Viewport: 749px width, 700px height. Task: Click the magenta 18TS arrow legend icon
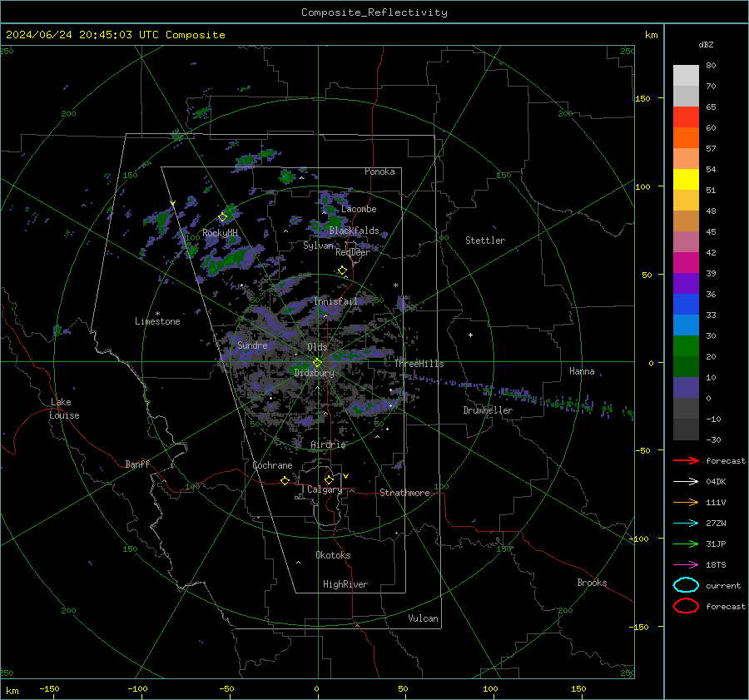[x=686, y=565]
